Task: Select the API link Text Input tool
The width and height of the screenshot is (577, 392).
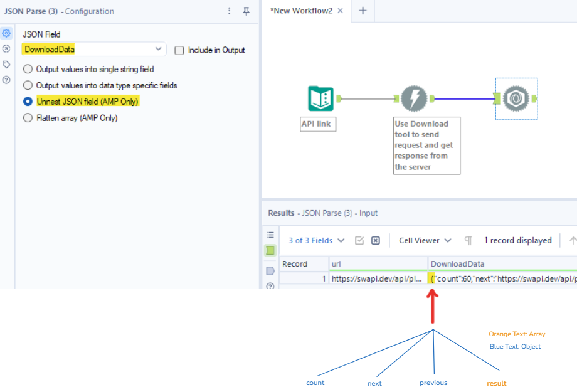Action: (x=320, y=98)
